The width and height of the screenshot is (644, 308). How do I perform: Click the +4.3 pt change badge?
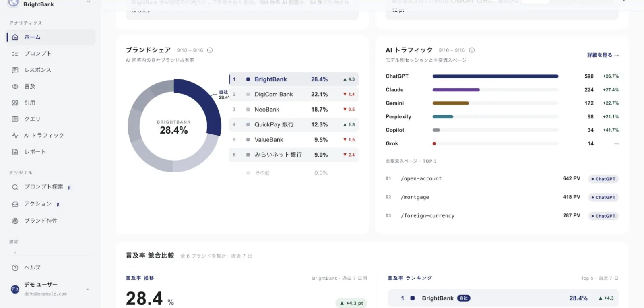click(x=351, y=303)
